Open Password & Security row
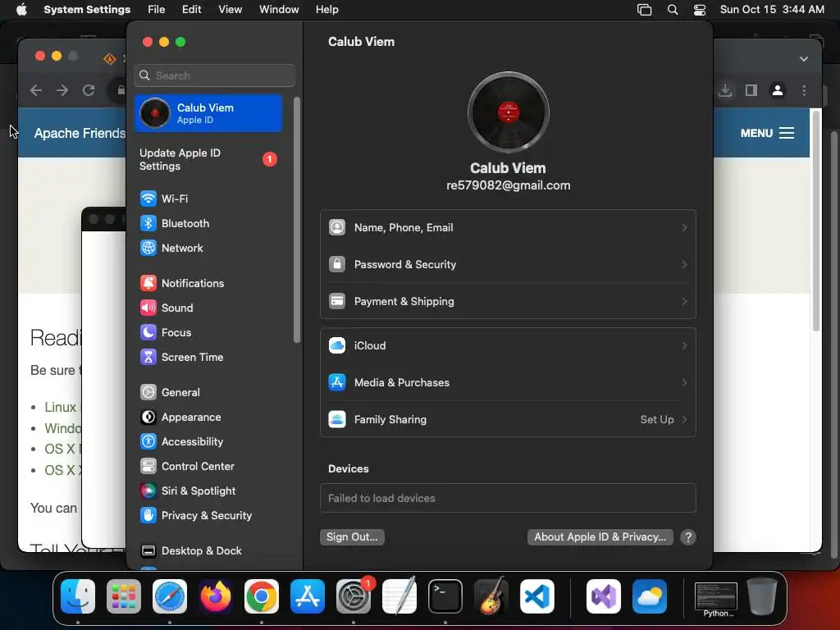The height and width of the screenshot is (630, 840). (x=508, y=265)
